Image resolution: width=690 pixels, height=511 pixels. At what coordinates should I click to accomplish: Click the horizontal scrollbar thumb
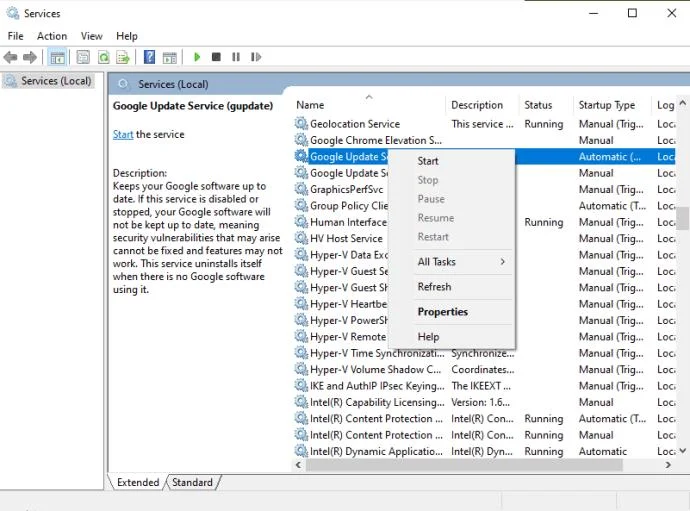464,465
